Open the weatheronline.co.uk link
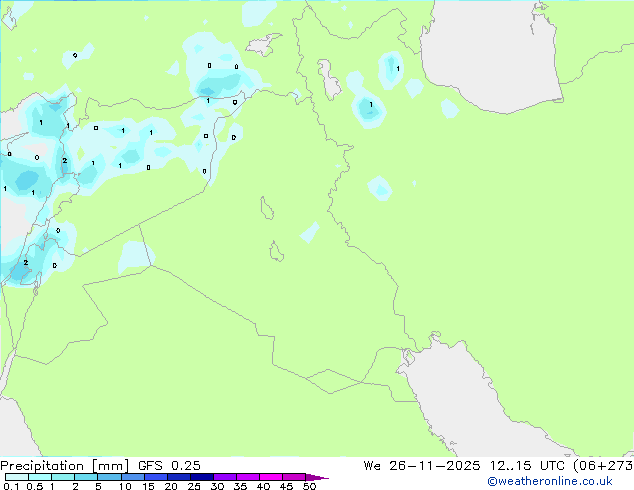 (550, 481)
